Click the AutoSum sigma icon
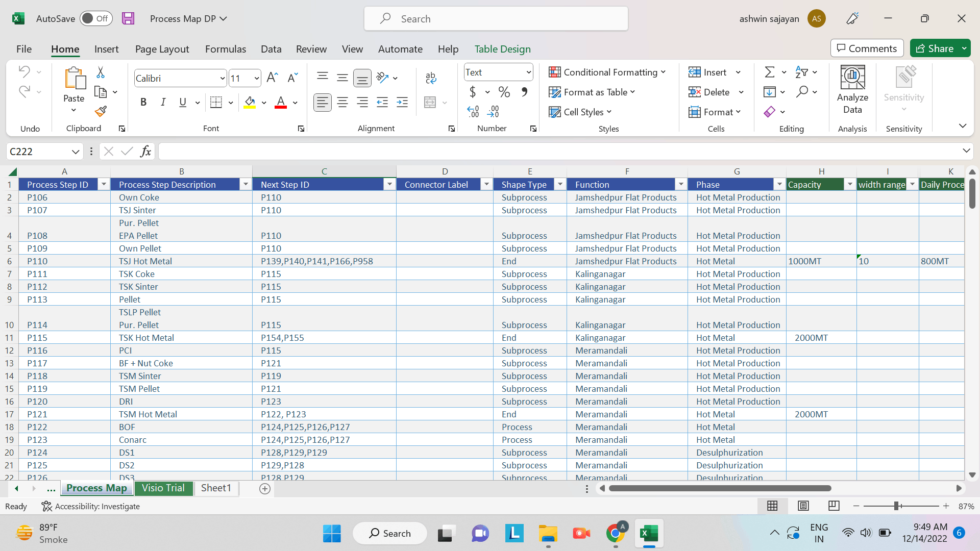Viewport: 980px width, 551px height. [x=770, y=72]
